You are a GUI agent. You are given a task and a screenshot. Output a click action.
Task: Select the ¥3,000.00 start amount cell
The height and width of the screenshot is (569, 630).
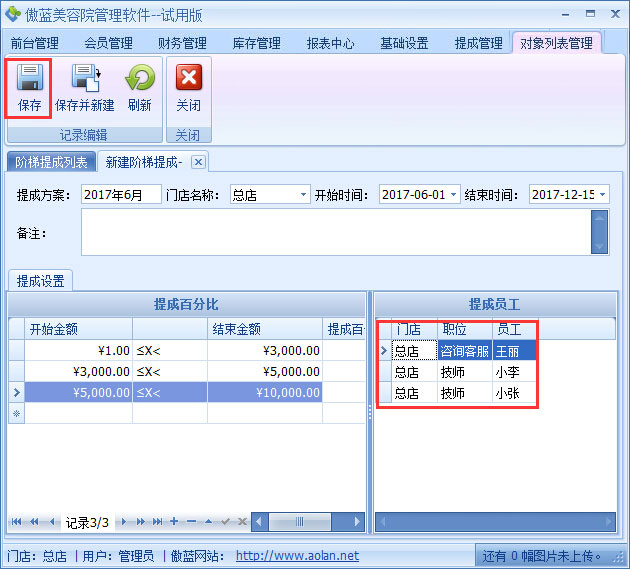79,371
